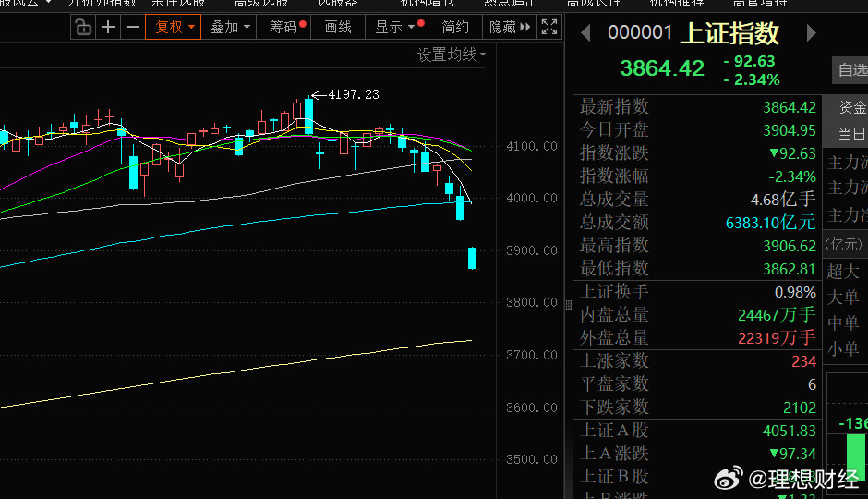Click the 自选 watchlist button

point(851,70)
